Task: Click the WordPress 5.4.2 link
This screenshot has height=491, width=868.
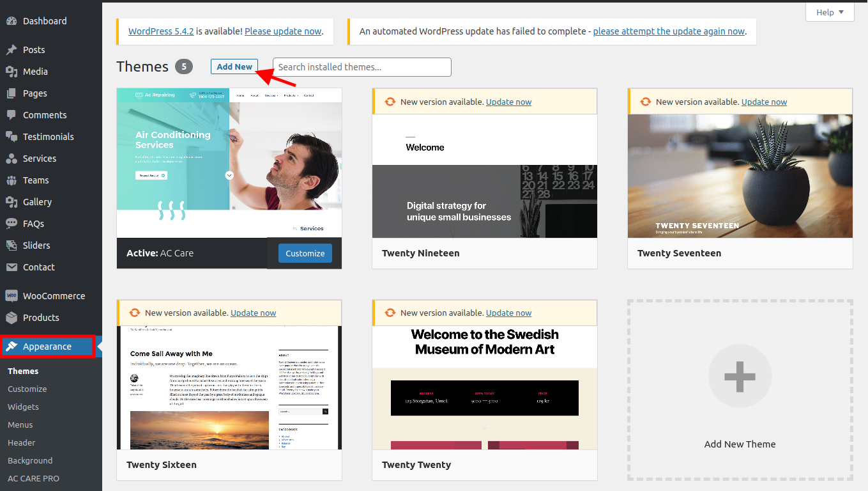Action: [x=161, y=31]
